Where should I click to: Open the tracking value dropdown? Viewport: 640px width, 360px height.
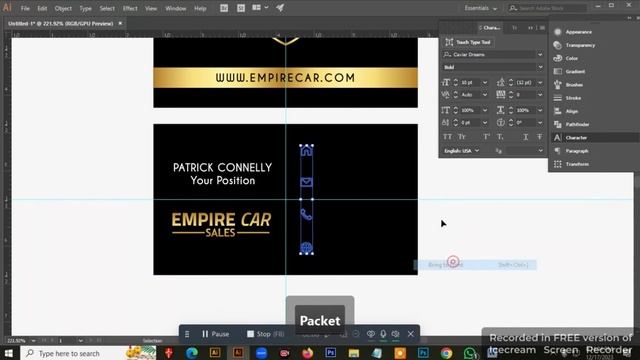click(x=540, y=95)
